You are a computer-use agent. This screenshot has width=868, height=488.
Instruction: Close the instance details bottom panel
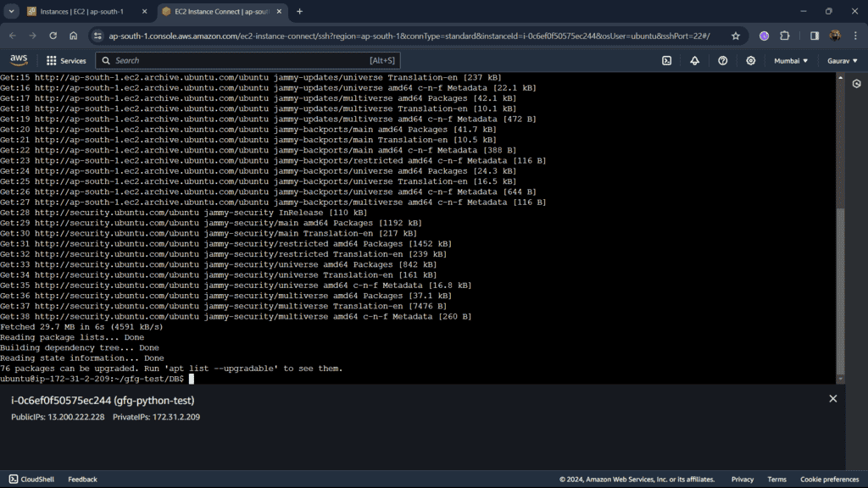[832, 398]
